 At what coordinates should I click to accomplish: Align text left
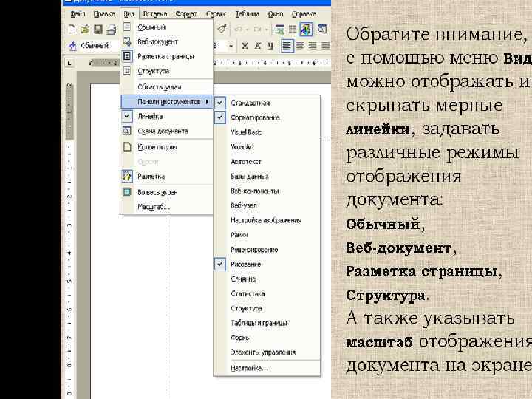coord(287,46)
